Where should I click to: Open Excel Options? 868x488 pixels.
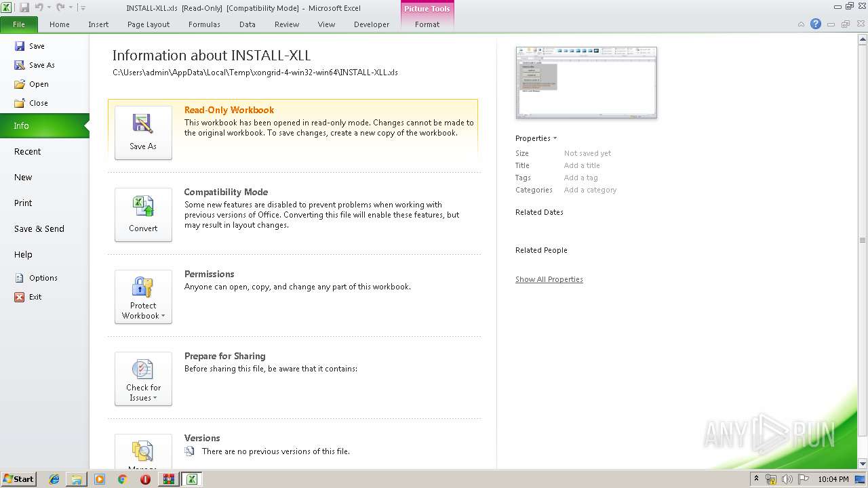[36, 278]
